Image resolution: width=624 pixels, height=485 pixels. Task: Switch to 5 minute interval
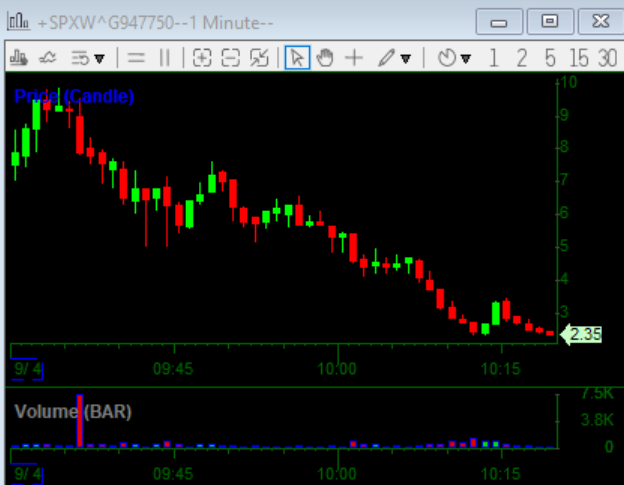click(550, 58)
